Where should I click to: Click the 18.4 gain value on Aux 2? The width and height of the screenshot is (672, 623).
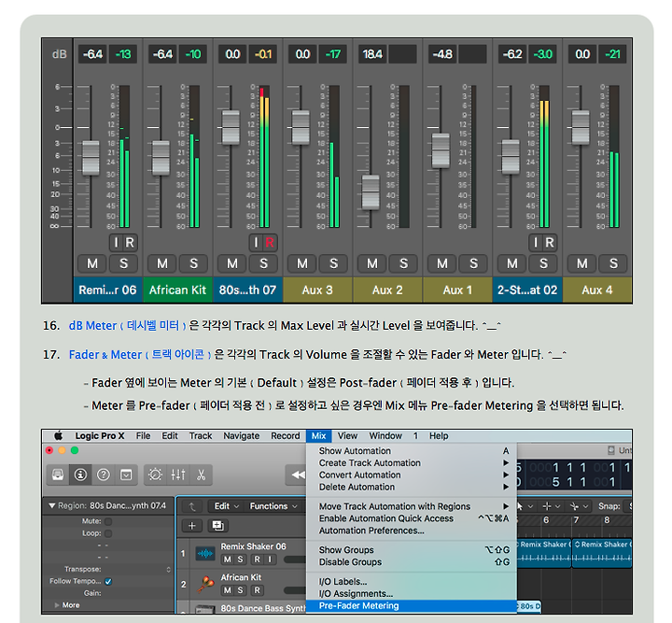tap(372, 54)
